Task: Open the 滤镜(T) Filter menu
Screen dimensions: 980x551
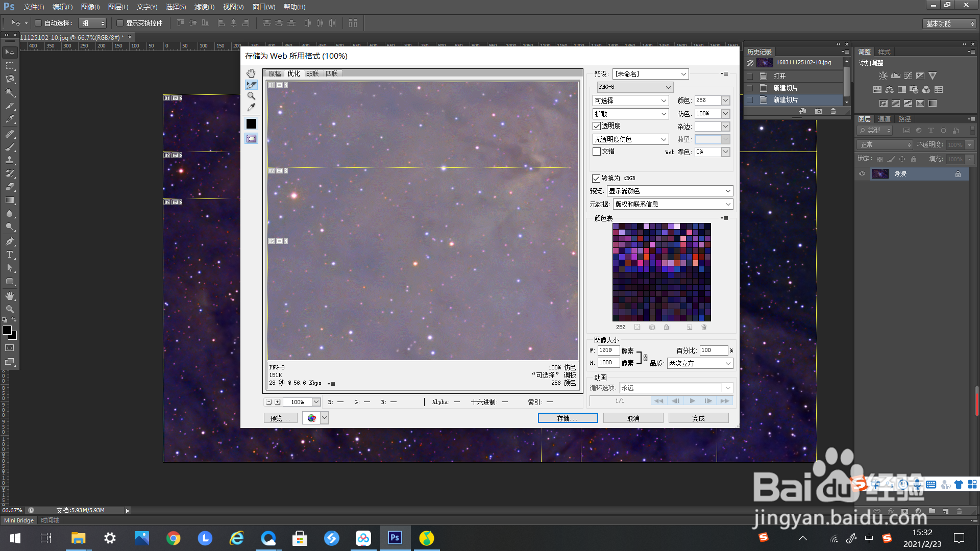Action: point(204,7)
